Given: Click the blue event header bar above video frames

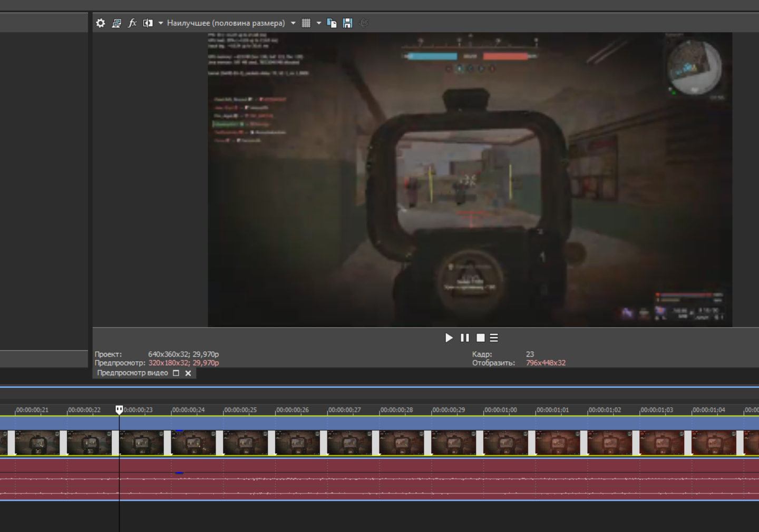Looking at the screenshot, I should pyautogui.click(x=379, y=423).
